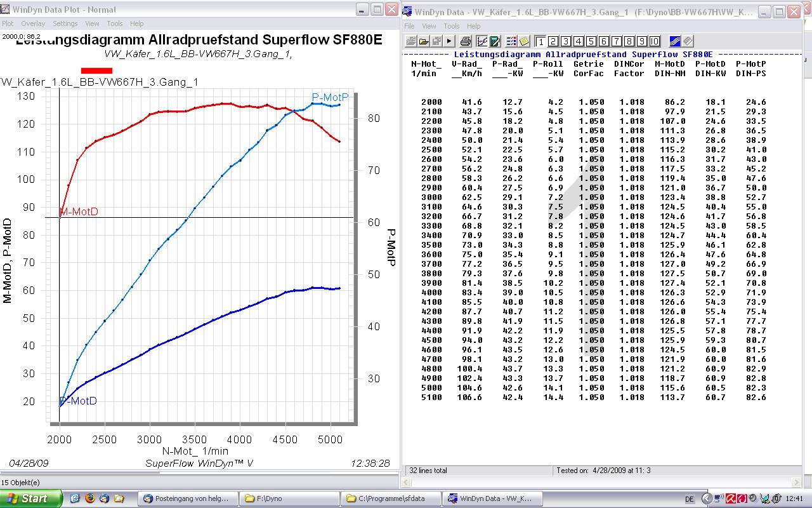Click the printer icon in WinDyn Data
The width and height of the screenshot is (812, 508).
[x=466, y=41]
